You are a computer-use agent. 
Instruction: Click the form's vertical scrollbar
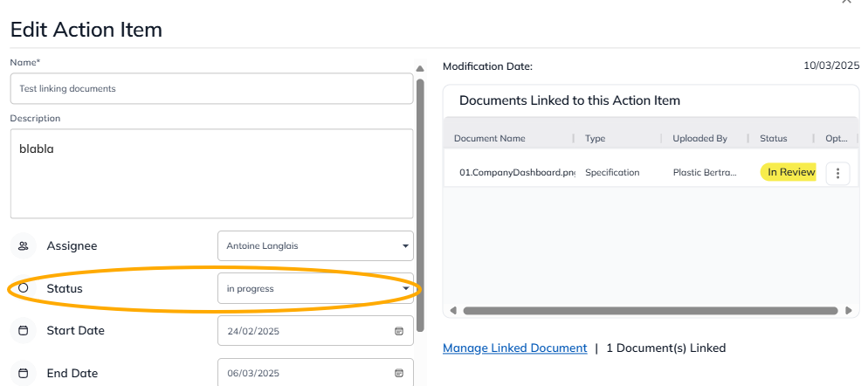point(420,192)
